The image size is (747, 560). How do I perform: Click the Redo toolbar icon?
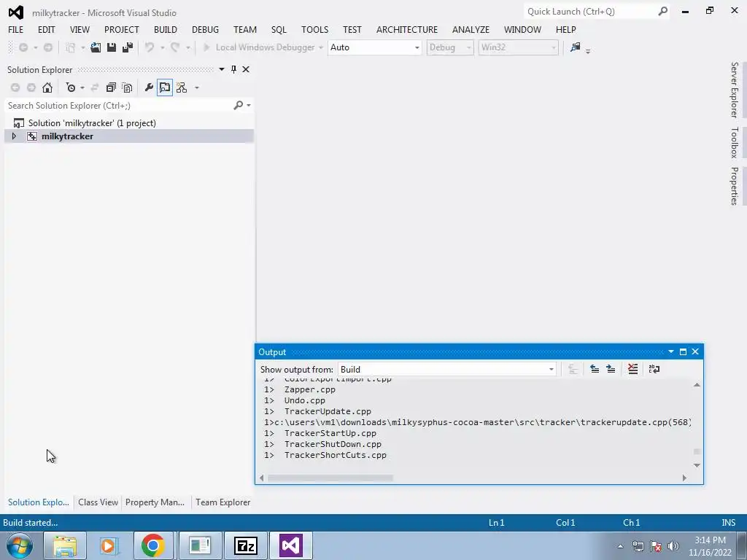point(175,47)
